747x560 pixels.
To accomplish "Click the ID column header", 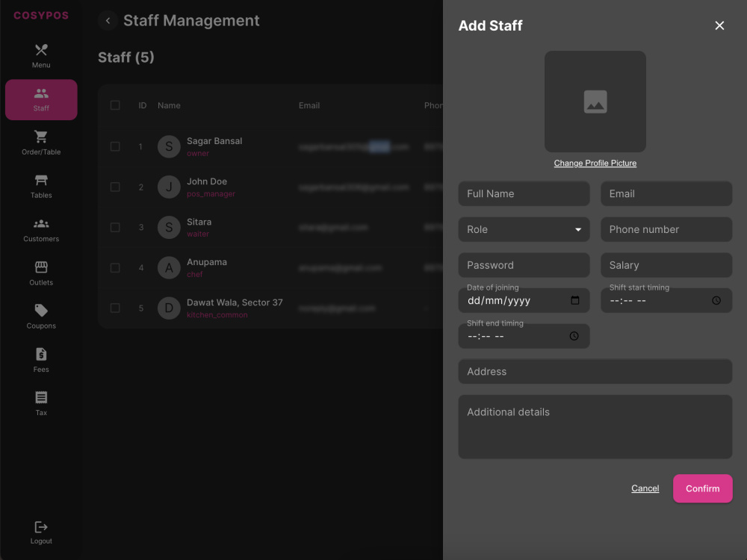I will click(143, 106).
